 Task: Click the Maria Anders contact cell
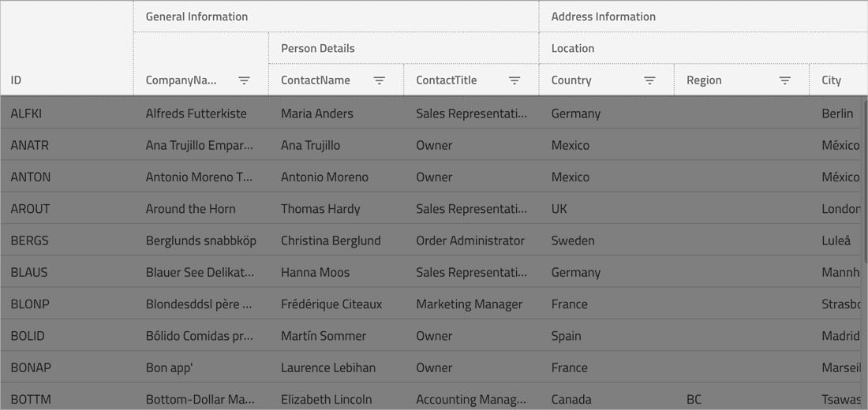coord(317,114)
